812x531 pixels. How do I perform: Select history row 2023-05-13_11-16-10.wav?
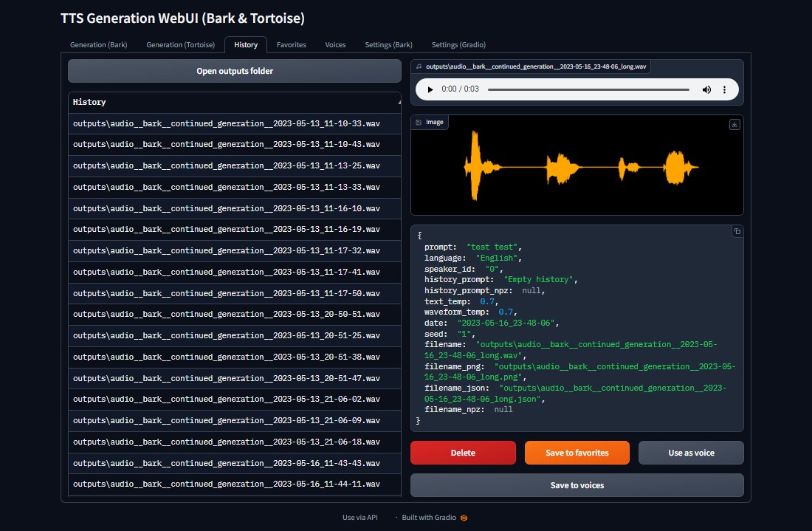235,208
